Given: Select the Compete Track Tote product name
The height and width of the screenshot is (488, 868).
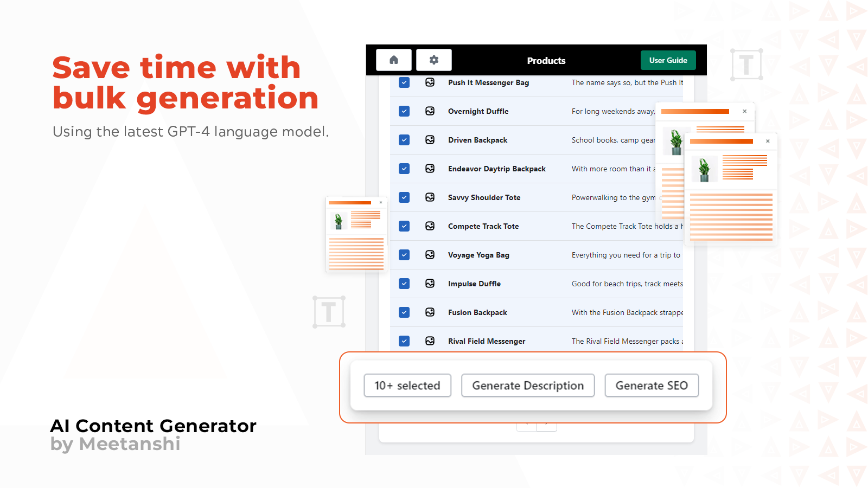Looking at the screenshot, I should [483, 226].
